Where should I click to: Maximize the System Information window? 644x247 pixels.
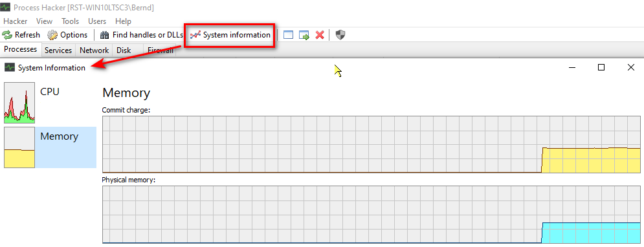pos(601,67)
